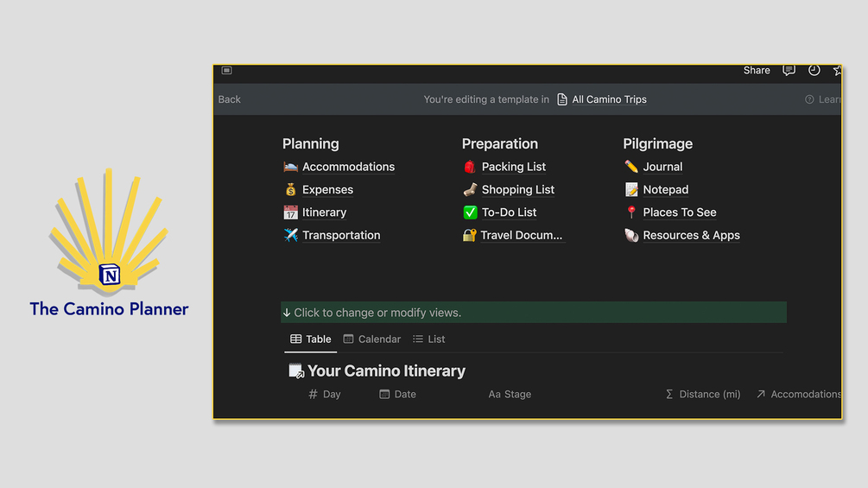This screenshot has height=488, width=868.
Task: Go Back from template editing
Action: pos(229,99)
